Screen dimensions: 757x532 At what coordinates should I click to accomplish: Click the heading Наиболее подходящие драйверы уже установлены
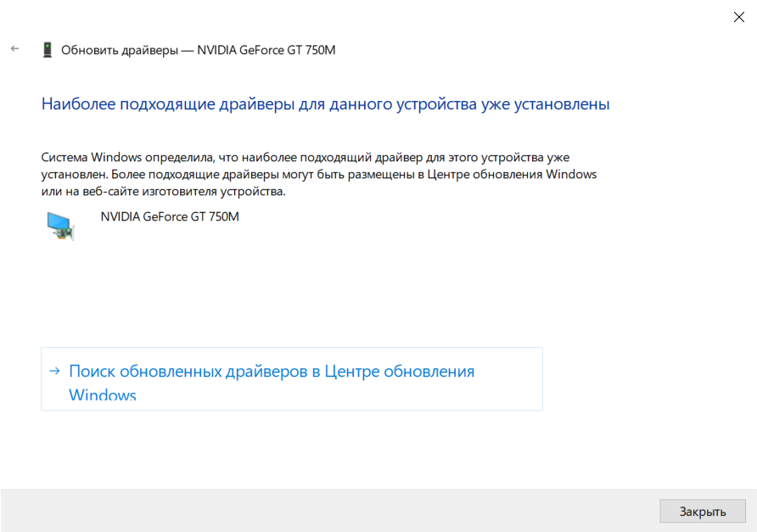pyautogui.click(x=325, y=104)
